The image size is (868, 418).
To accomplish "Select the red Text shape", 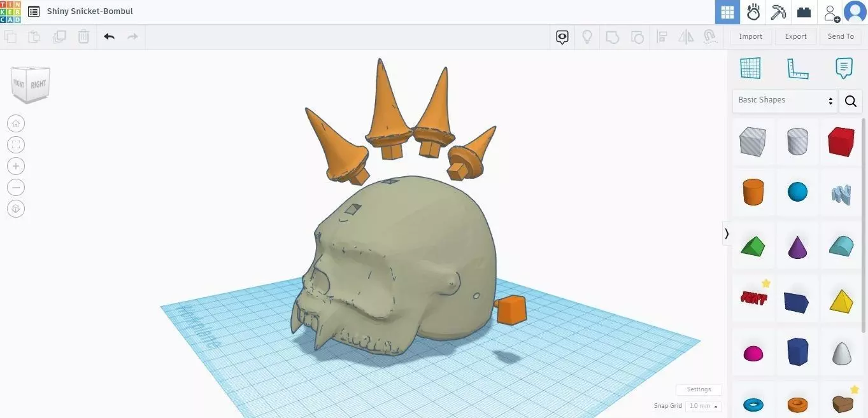I will [753, 298].
